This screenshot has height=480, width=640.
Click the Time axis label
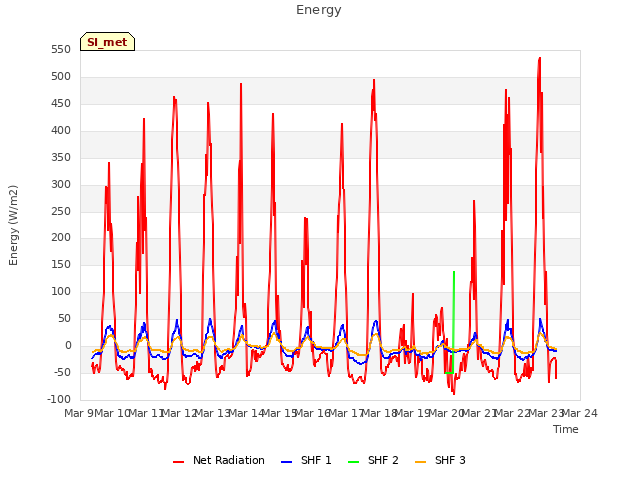pyautogui.click(x=566, y=429)
